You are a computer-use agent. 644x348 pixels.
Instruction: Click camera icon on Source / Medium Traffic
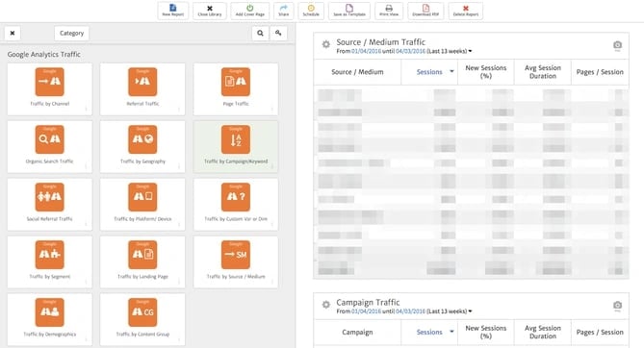click(x=617, y=45)
